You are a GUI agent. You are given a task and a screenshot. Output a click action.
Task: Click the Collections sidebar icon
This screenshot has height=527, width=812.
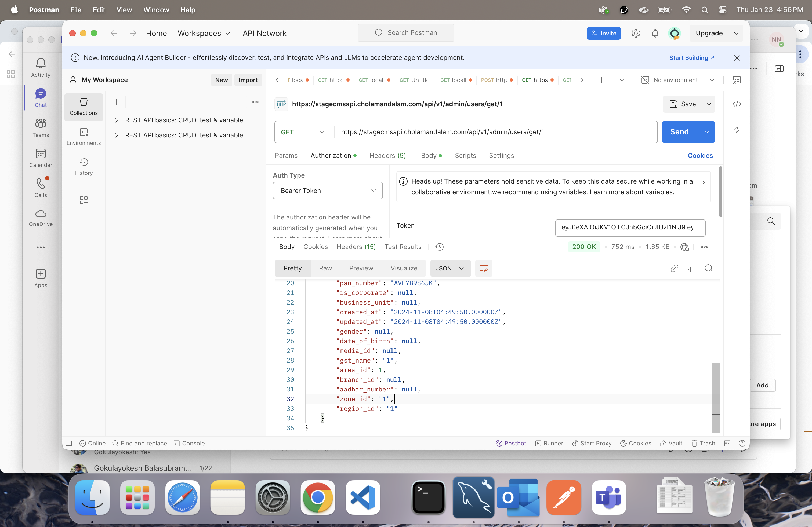[x=84, y=107]
